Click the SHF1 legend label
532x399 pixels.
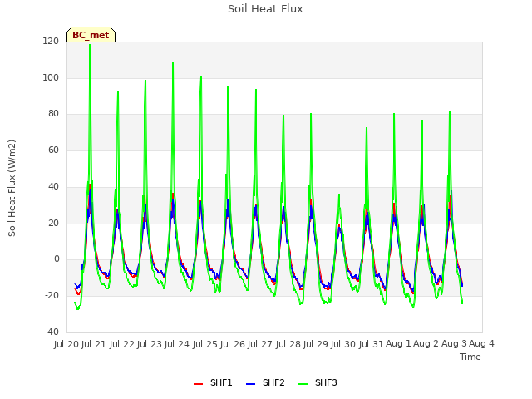[x=221, y=382]
